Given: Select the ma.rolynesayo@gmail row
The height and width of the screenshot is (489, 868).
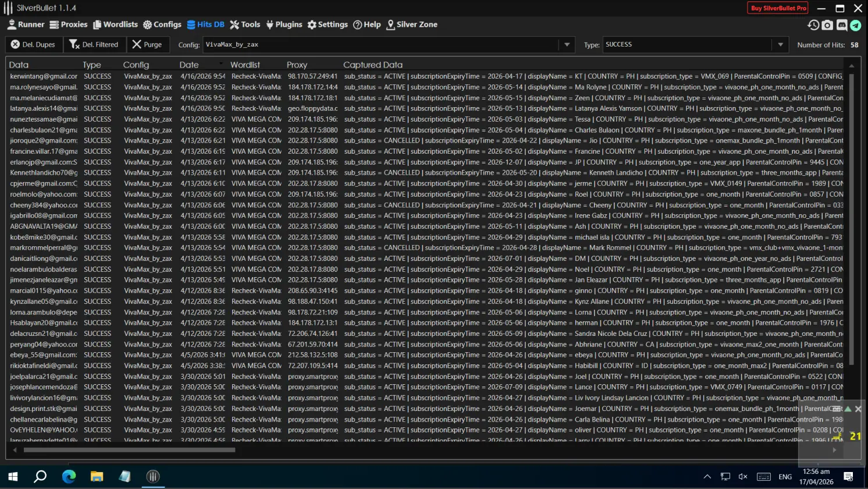Looking at the screenshot, I should (426, 87).
